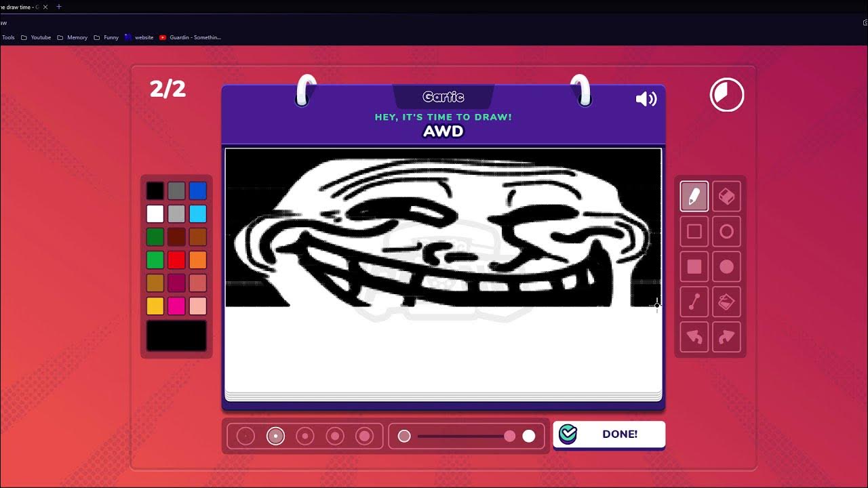Open the Tools bookmarks folder
Viewport: 868px width, 488px height.
tap(8, 37)
